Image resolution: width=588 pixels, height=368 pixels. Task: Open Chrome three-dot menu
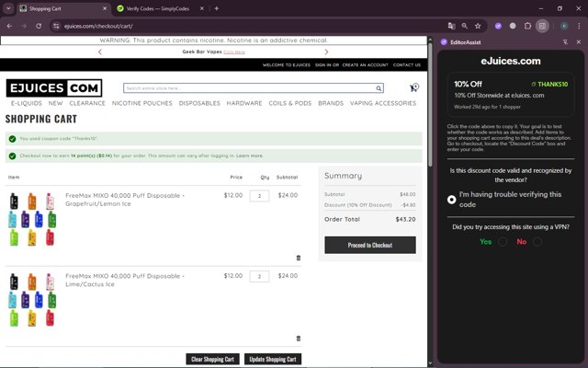tap(579, 26)
